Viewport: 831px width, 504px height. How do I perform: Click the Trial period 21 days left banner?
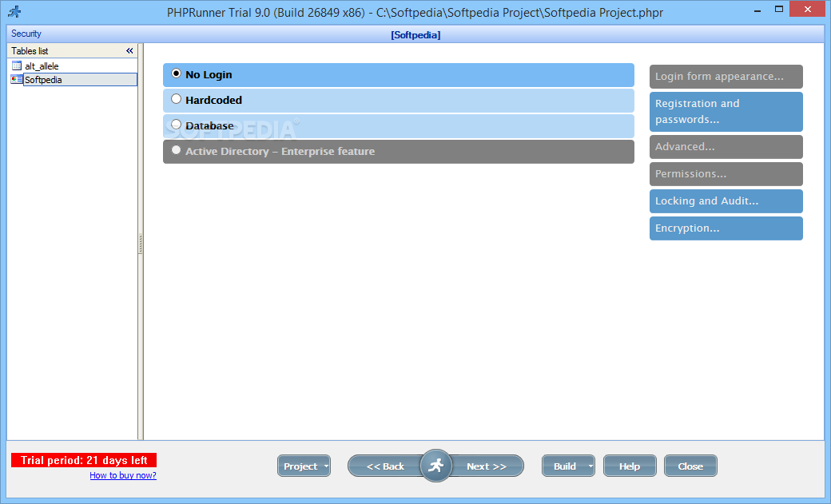(x=84, y=460)
